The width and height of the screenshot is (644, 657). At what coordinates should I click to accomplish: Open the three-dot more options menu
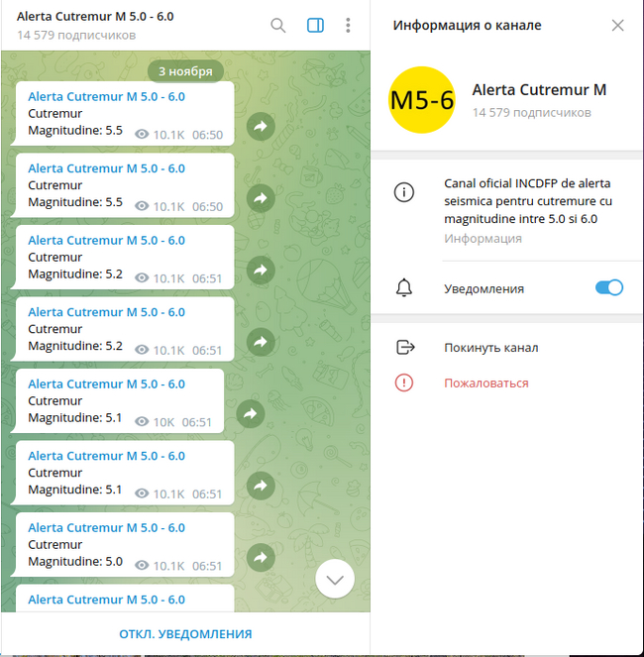pyautogui.click(x=348, y=26)
